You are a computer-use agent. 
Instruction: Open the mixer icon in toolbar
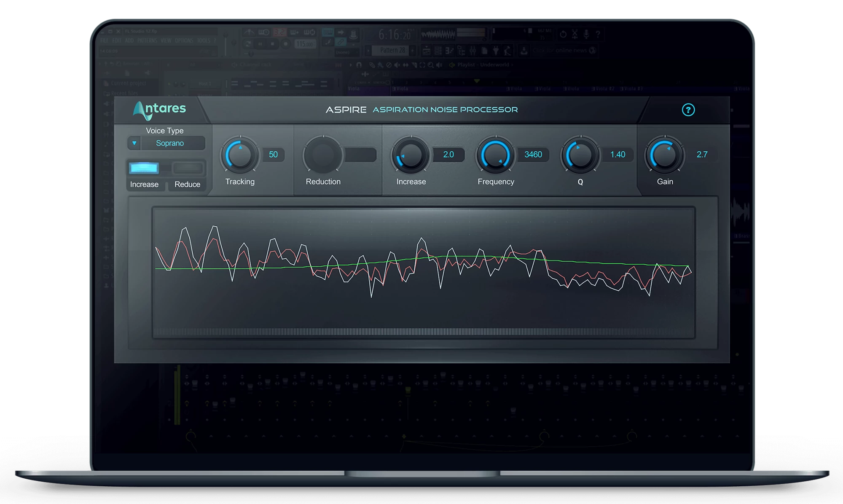pyautogui.click(x=473, y=51)
